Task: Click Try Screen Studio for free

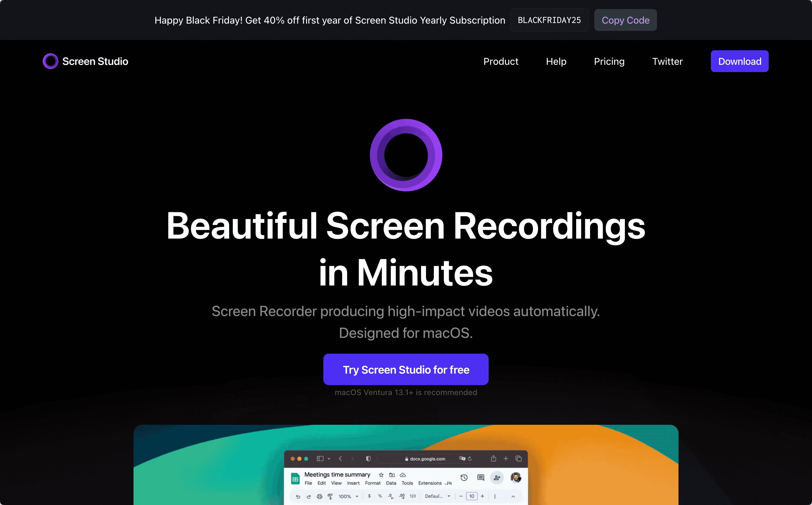Action: coord(406,369)
